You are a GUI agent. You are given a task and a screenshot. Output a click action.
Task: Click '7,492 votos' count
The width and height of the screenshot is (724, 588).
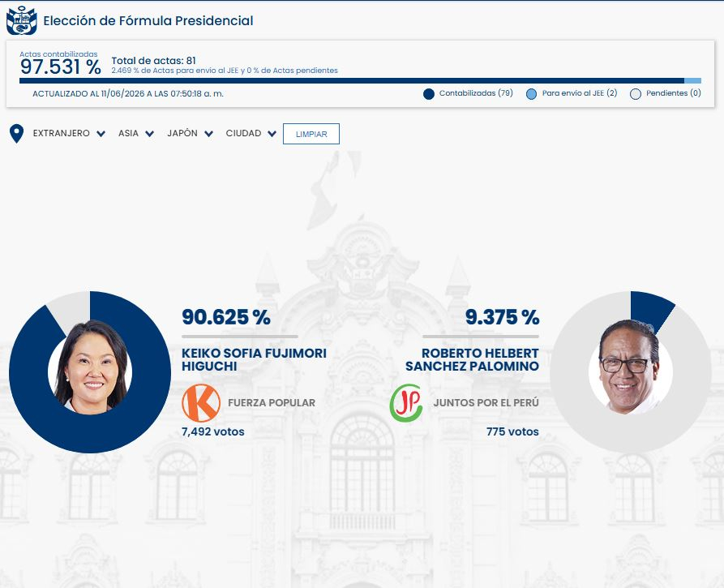[x=213, y=432]
